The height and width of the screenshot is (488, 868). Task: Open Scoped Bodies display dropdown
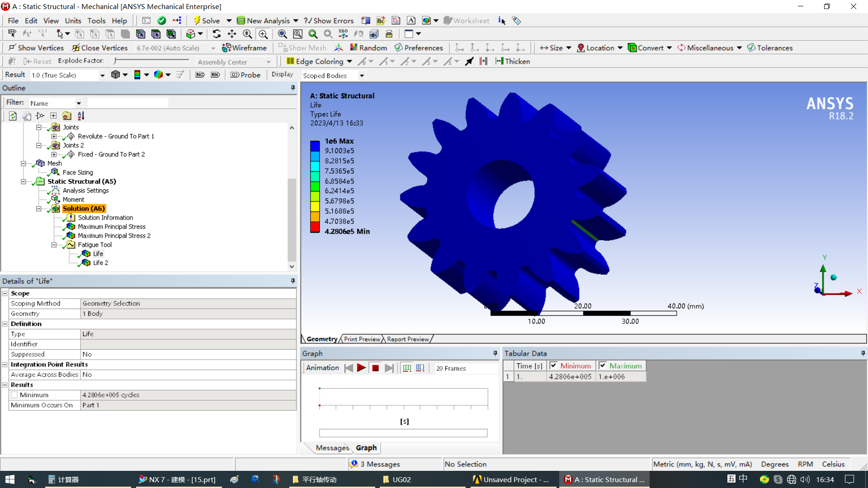pyautogui.click(x=362, y=76)
